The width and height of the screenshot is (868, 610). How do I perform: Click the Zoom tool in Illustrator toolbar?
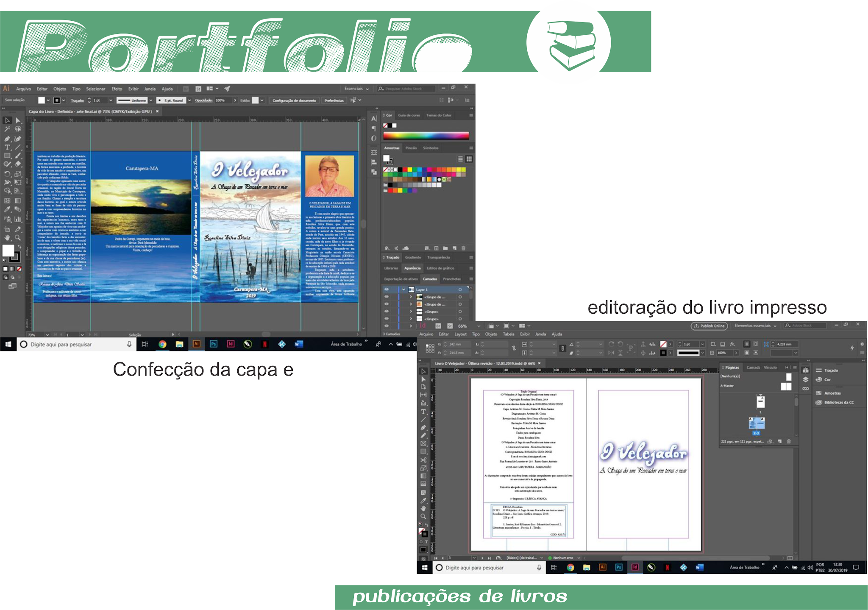click(x=18, y=238)
